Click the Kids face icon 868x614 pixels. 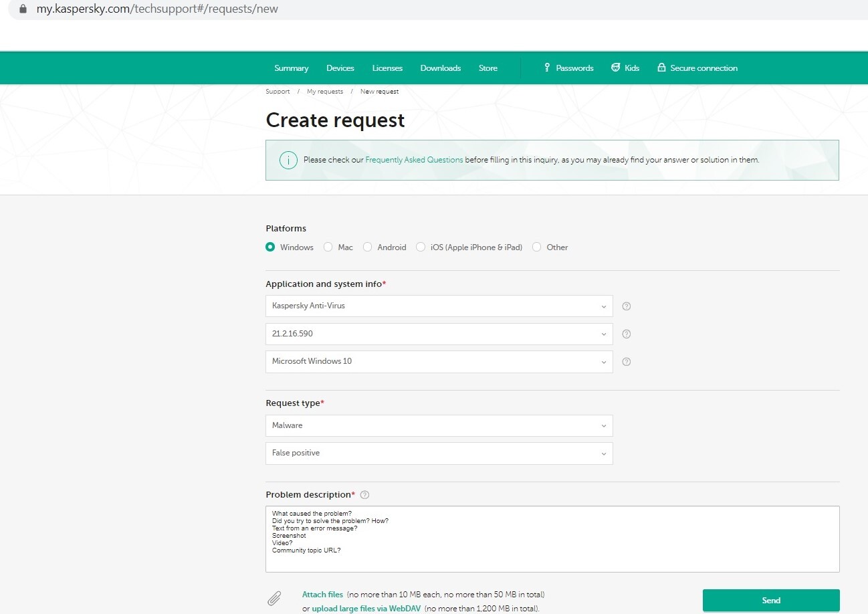(616, 68)
